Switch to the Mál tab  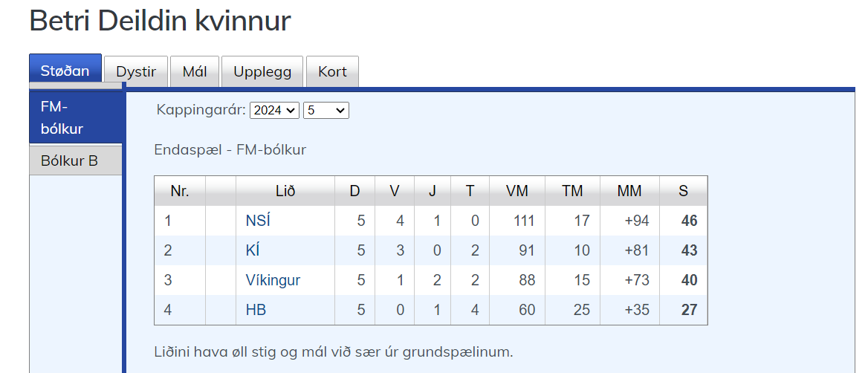click(194, 72)
